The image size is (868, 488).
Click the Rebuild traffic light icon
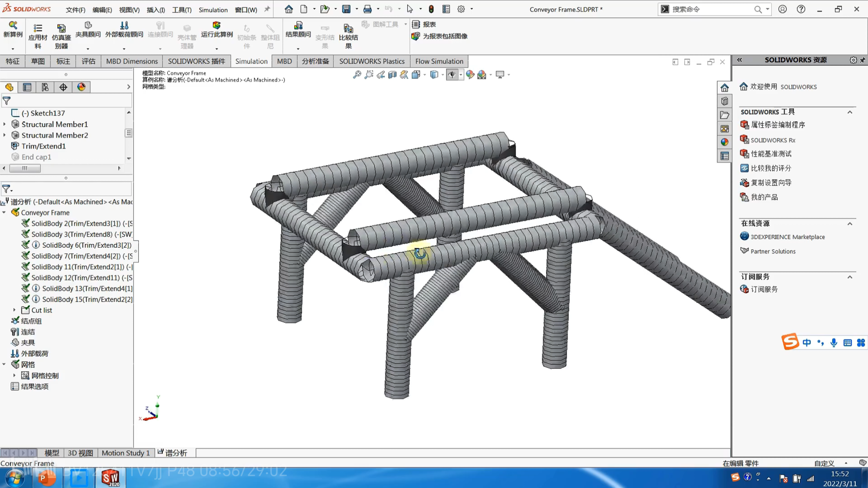point(431,9)
